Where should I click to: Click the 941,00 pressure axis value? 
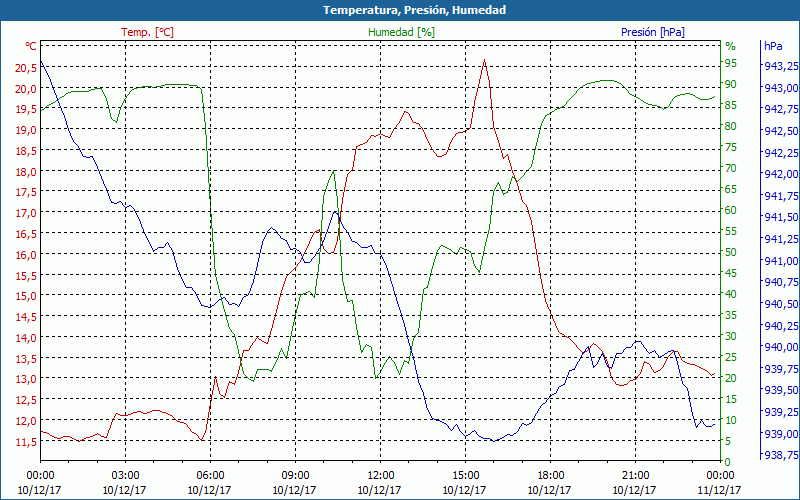point(781,261)
